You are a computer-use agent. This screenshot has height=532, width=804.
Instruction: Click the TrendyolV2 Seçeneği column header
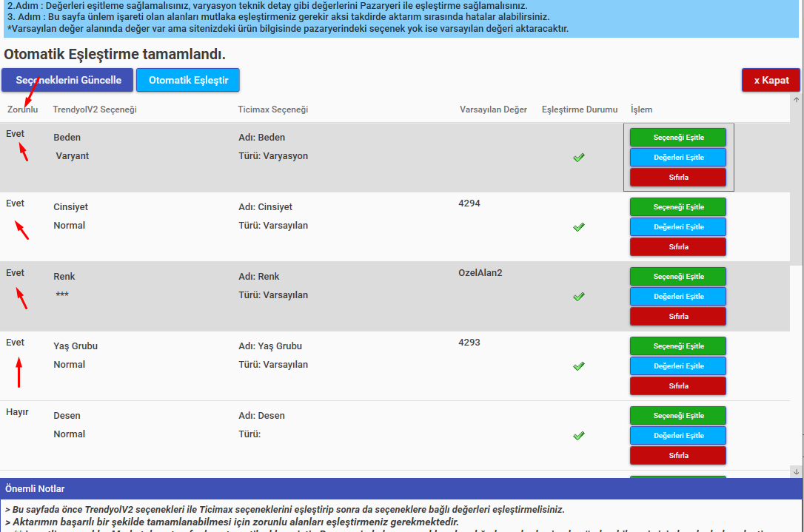(95, 110)
